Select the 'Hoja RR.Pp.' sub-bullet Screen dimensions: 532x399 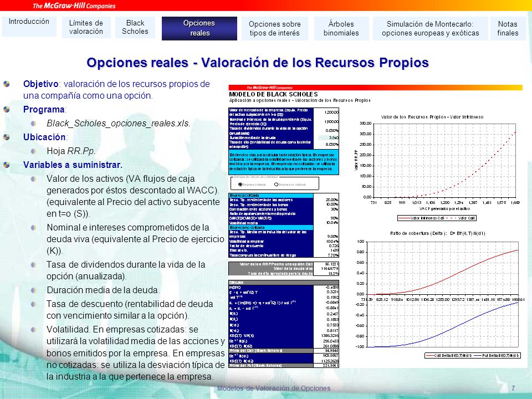[71, 151]
